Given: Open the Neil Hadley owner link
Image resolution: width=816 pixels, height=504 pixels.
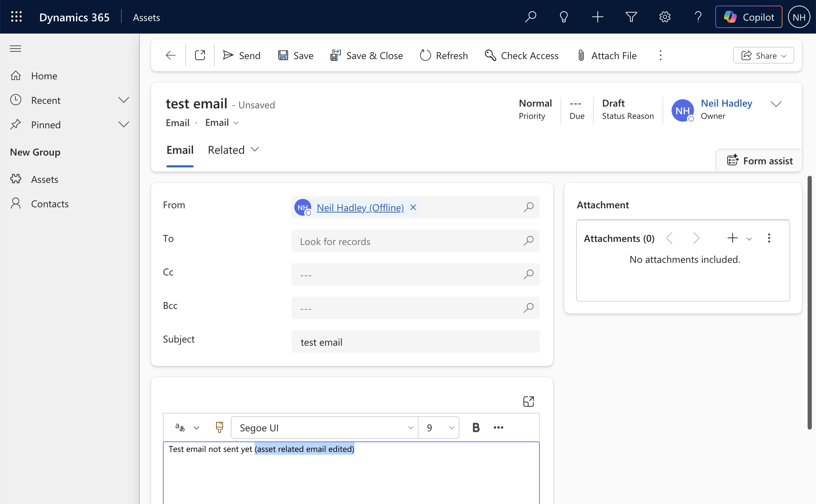Looking at the screenshot, I should click(x=726, y=103).
